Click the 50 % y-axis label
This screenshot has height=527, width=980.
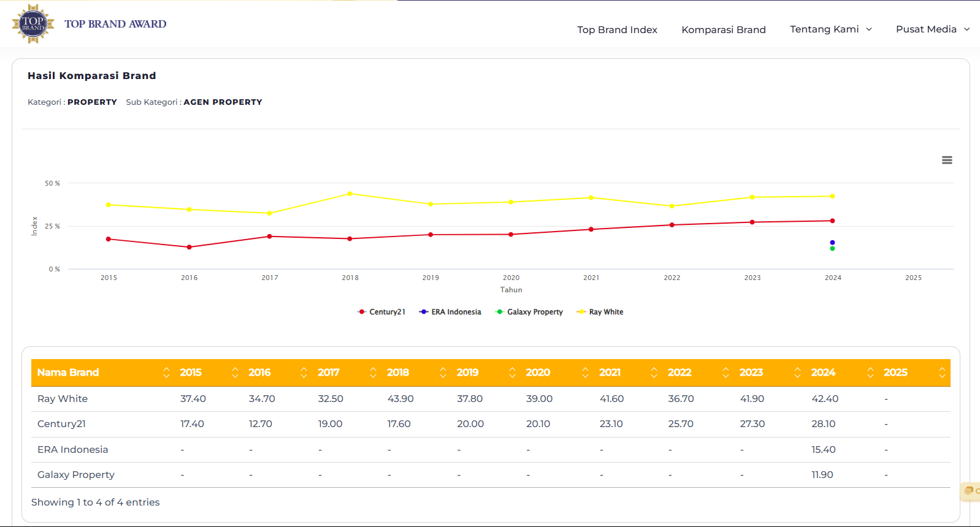coord(52,183)
